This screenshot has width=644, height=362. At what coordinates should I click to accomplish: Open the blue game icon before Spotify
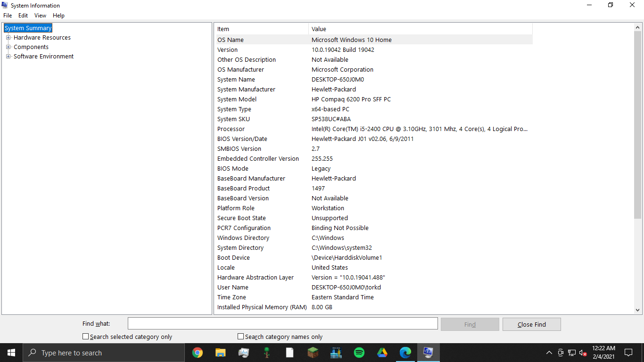pos(336,353)
